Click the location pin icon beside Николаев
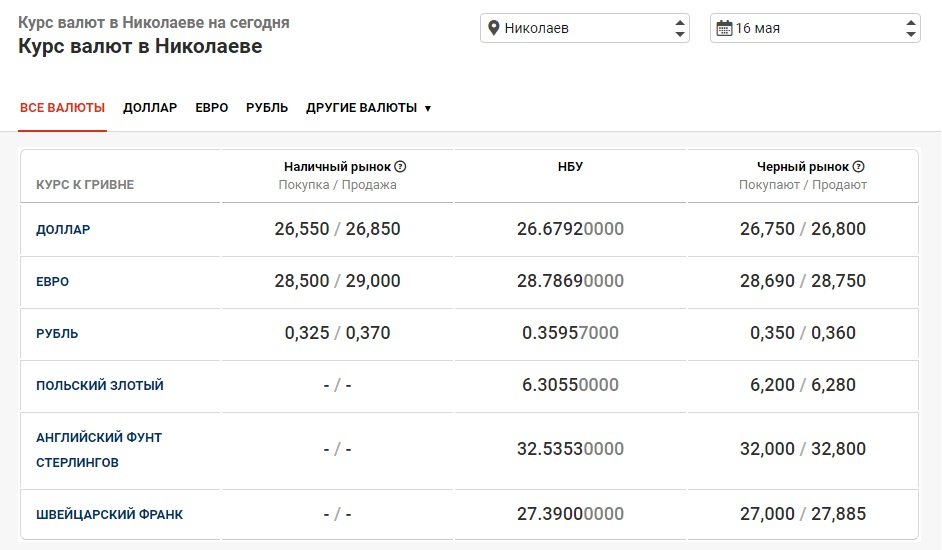This screenshot has width=942, height=550. point(493,28)
